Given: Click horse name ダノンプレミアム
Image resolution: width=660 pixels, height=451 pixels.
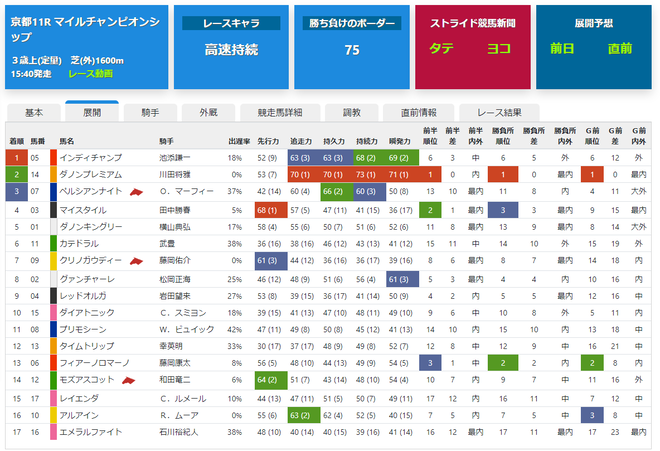Looking at the screenshot, I should click(90, 174).
